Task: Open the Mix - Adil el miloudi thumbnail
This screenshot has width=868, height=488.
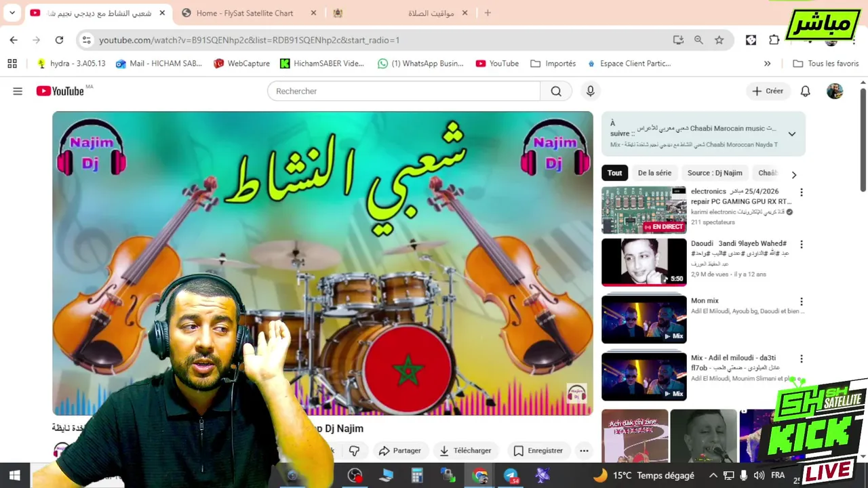Action: tap(644, 376)
